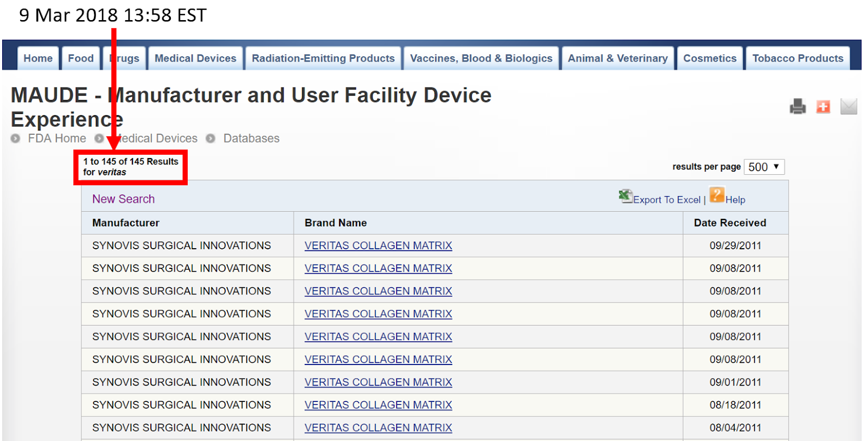Go to the Tobacco Products tab
Screen dimensions: 868x441
797,58
